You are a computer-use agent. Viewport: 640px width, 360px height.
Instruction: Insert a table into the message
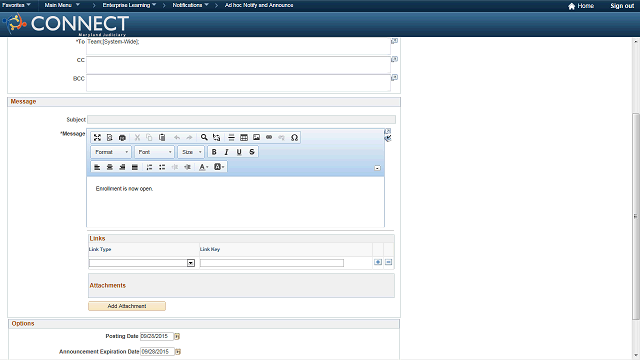coord(244,138)
